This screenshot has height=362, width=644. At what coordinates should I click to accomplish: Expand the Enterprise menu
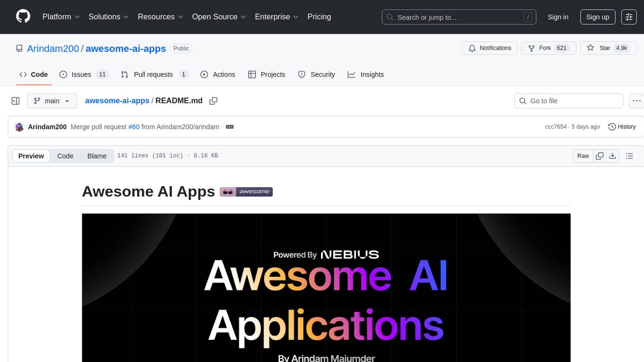(277, 17)
